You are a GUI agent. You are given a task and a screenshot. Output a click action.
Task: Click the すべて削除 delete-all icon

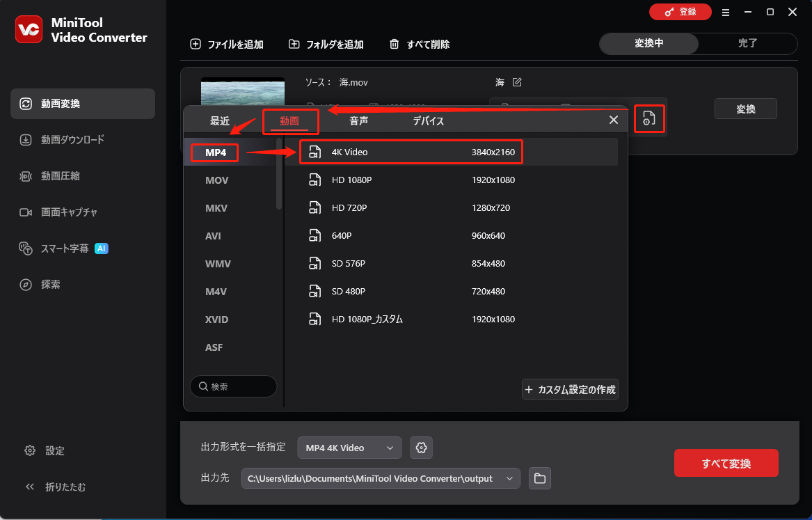394,44
